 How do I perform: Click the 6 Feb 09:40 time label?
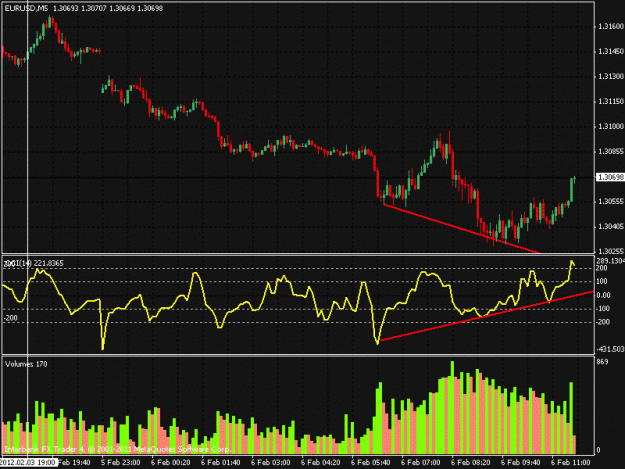[x=521, y=462]
